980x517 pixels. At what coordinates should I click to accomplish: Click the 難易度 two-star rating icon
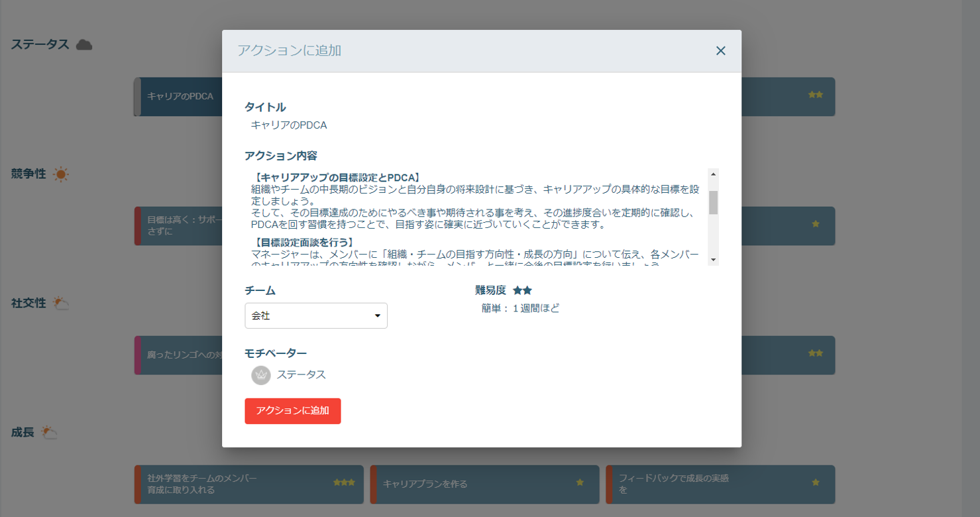[522, 290]
